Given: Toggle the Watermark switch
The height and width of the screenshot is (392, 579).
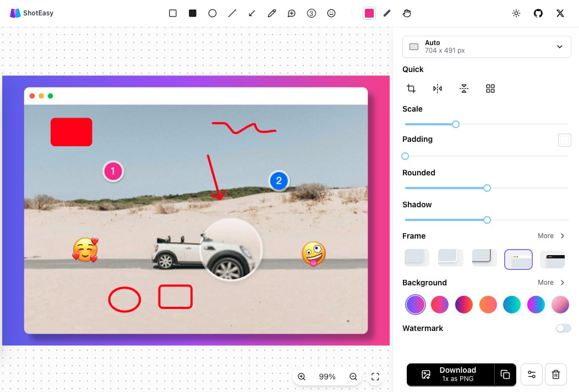Looking at the screenshot, I should click(x=563, y=328).
